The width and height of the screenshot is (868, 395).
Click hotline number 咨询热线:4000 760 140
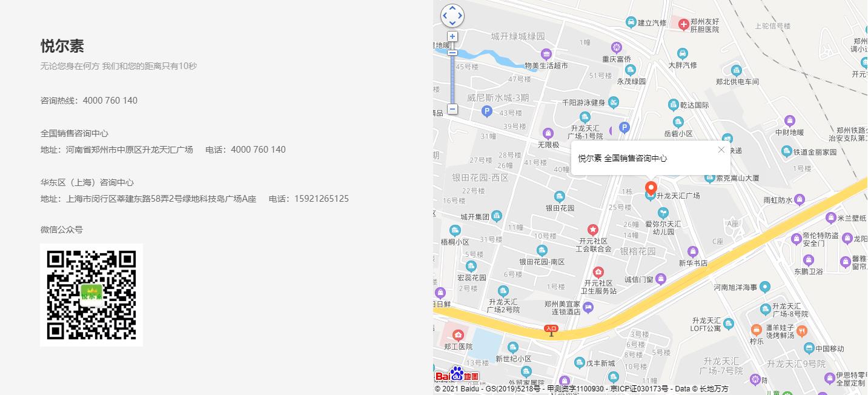tap(89, 101)
